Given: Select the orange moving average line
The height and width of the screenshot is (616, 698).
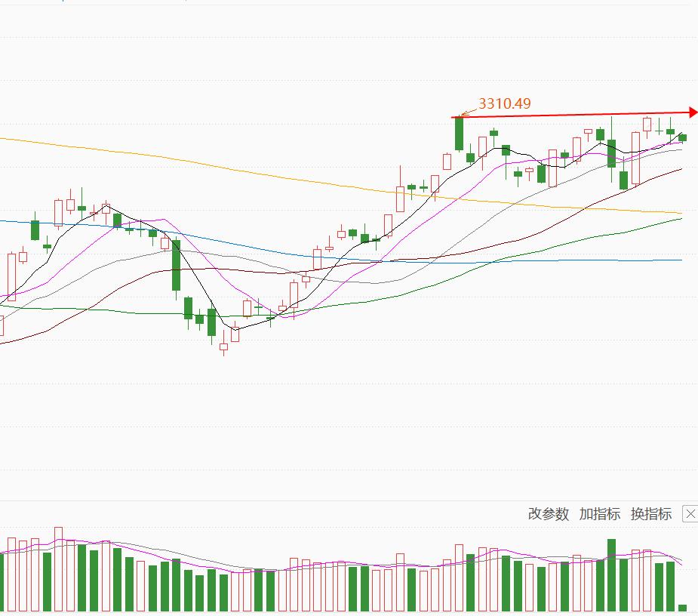Looking at the screenshot, I should (x=226, y=167).
